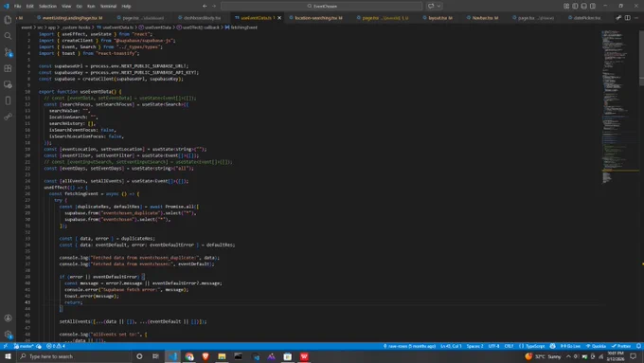
Task: Open the Terminal menu
Action: pos(108,7)
